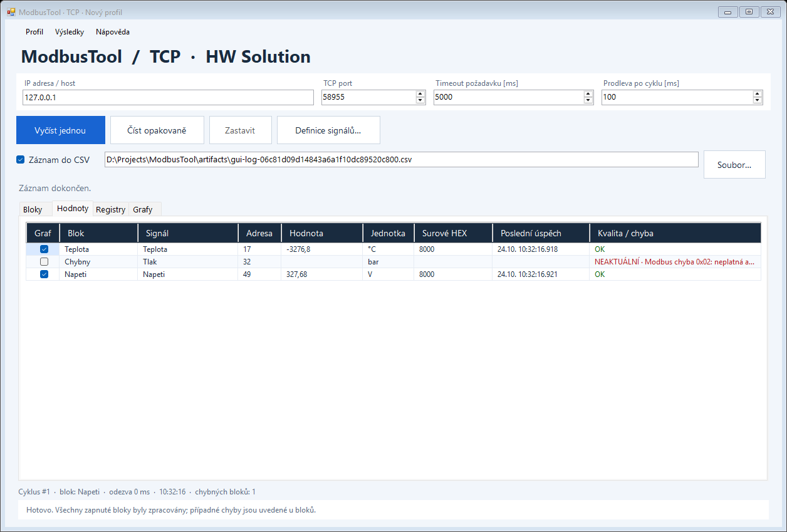Sort table by Blok column header
The height and width of the screenshot is (532, 787).
coord(98,233)
